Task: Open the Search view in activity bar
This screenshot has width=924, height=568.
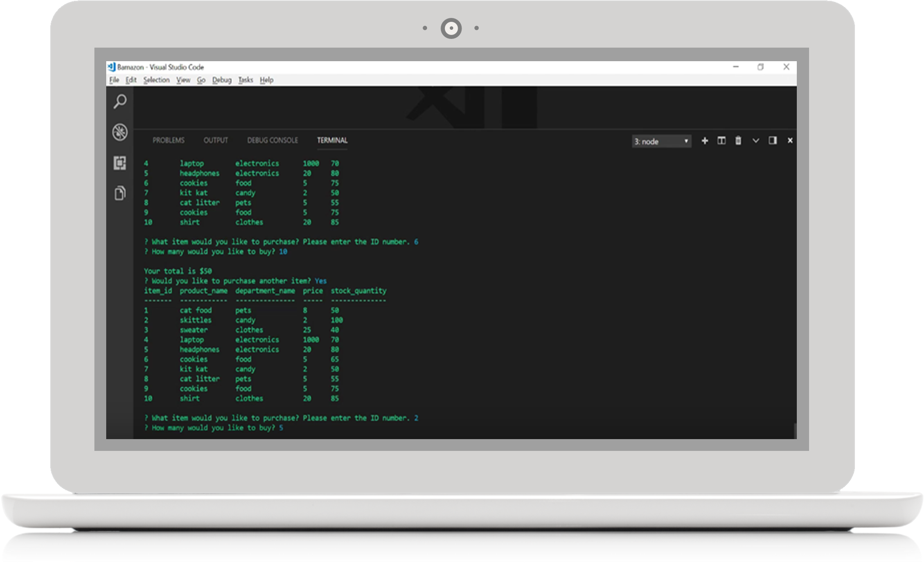Action: tap(120, 101)
